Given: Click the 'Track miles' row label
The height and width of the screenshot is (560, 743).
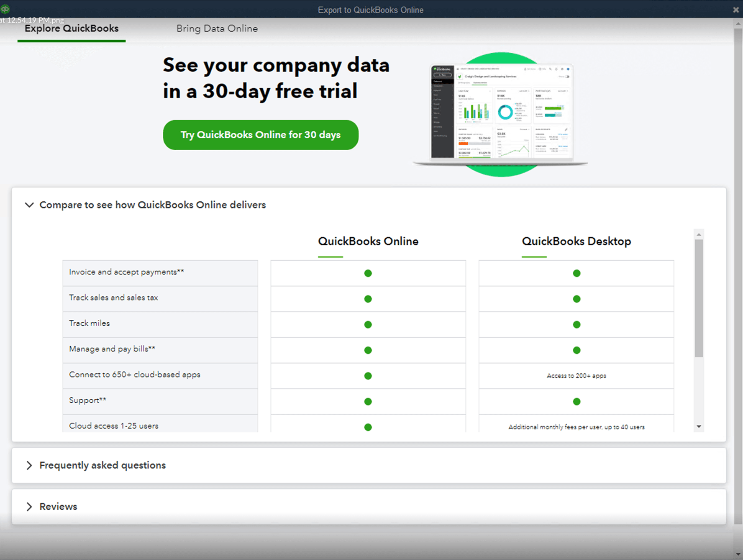Looking at the screenshot, I should tap(89, 324).
